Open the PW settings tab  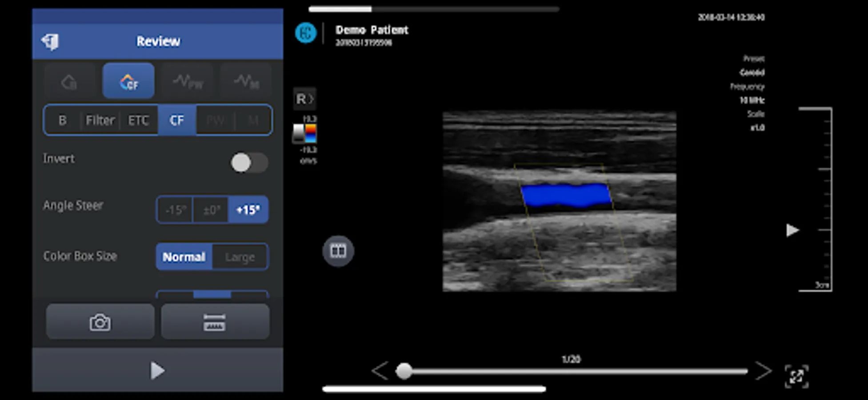[x=215, y=120]
